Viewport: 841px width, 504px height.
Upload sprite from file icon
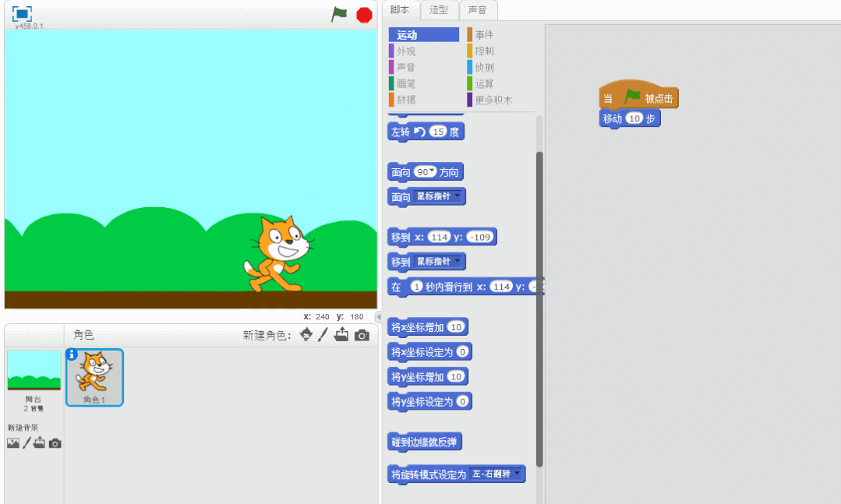[341, 334]
